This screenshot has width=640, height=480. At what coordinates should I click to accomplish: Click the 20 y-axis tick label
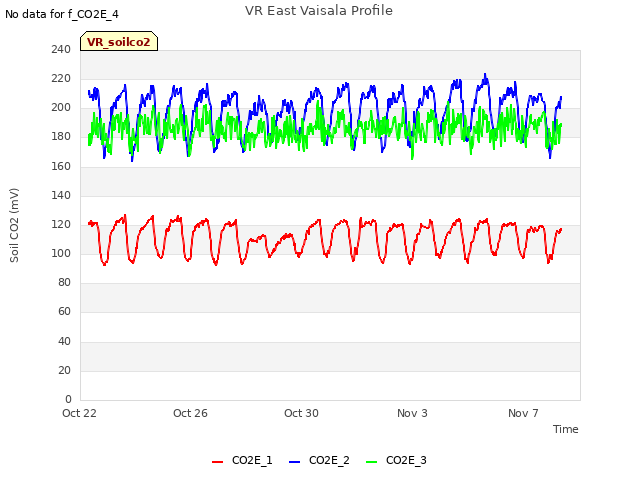tap(64, 371)
